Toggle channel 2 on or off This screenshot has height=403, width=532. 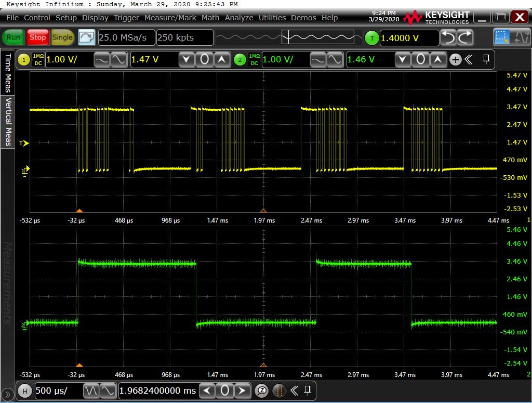tap(240, 60)
